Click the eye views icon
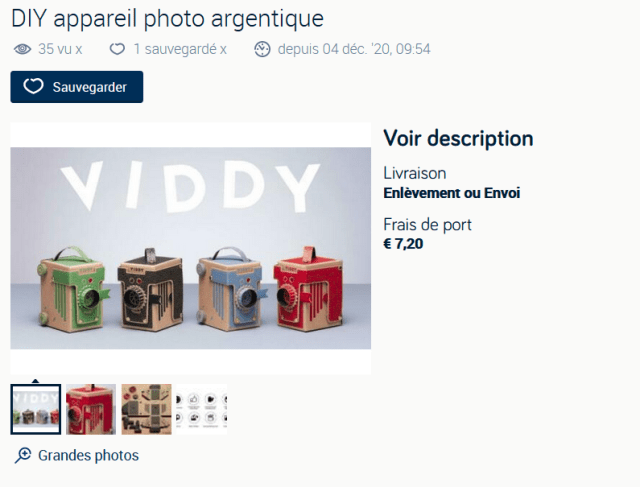Viewport: 640px width, 487px height. coord(22,49)
